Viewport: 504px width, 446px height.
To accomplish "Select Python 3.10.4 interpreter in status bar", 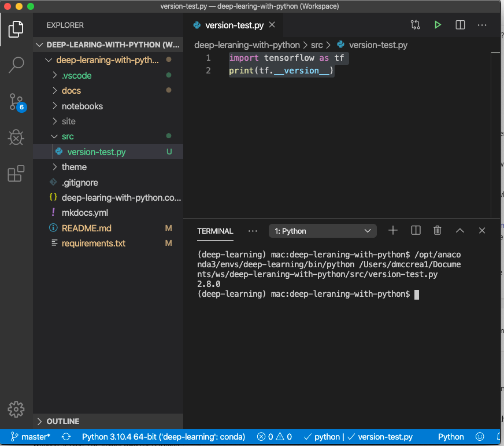I will tap(164, 437).
